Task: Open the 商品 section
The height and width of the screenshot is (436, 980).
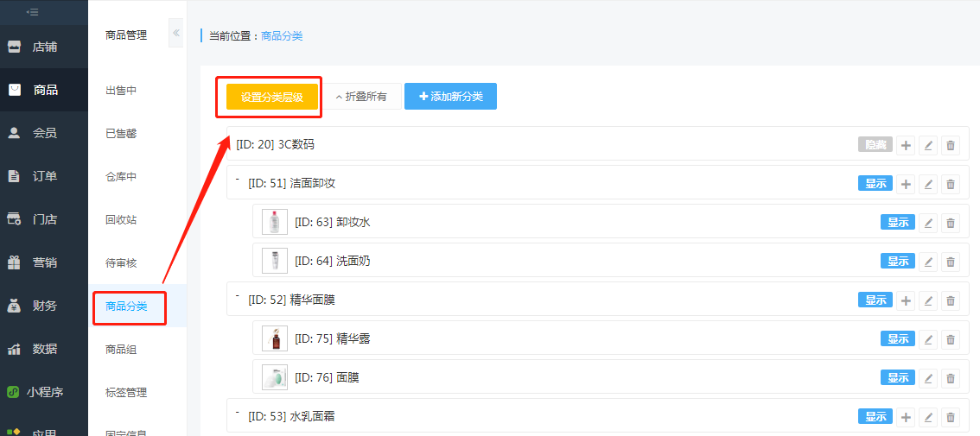Action: tap(44, 90)
